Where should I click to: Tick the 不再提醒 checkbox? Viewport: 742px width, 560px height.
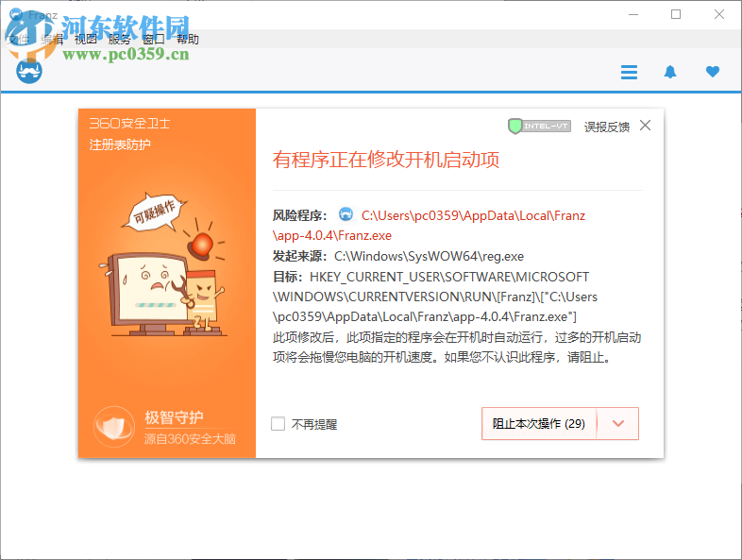[x=278, y=424]
